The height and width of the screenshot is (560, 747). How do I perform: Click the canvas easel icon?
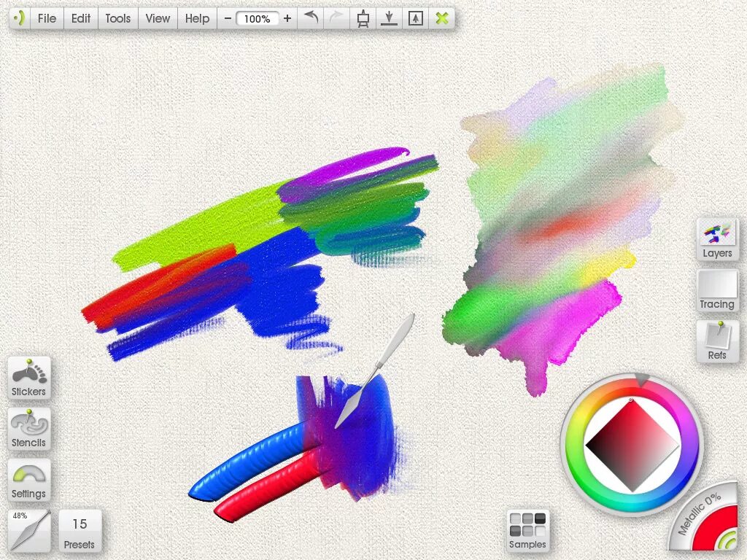click(363, 18)
